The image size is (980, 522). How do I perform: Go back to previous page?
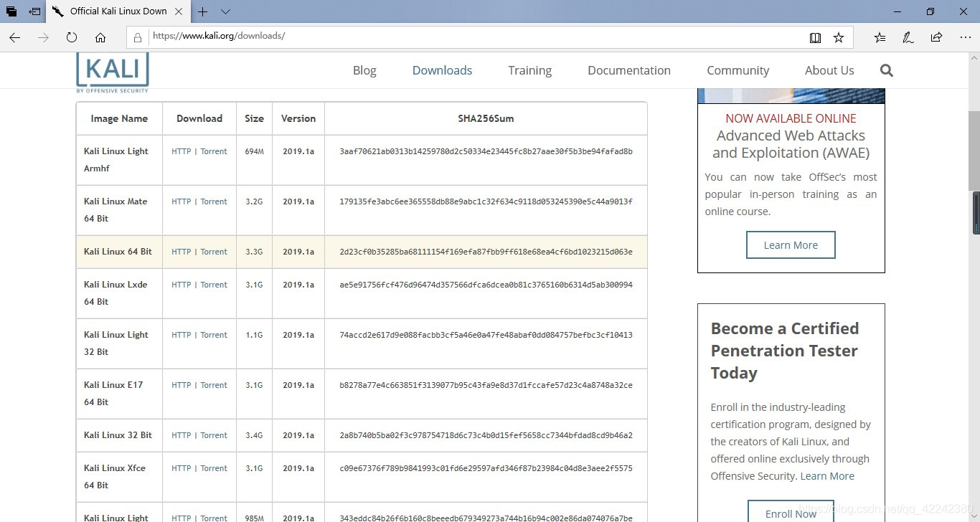coord(14,37)
